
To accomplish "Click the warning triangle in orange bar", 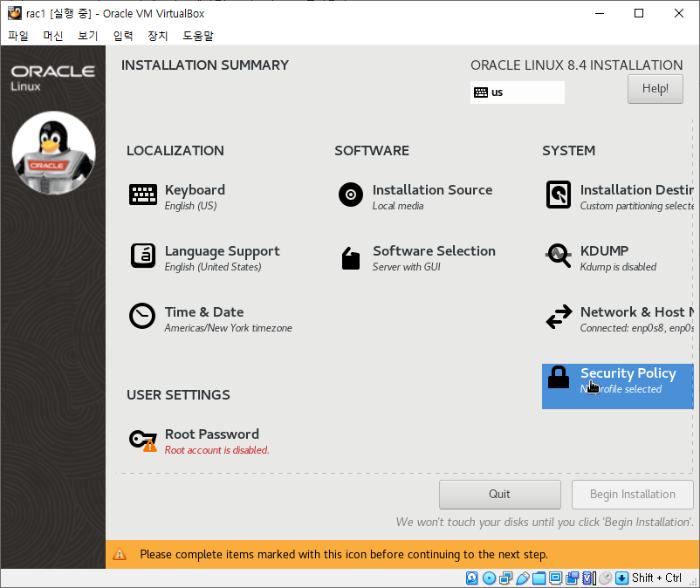I will click(x=120, y=554).
